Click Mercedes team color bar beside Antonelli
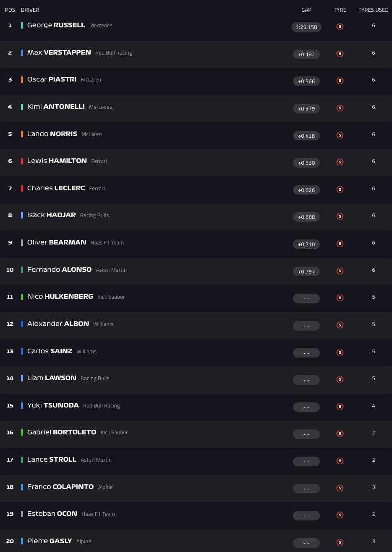 click(x=22, y=107)
